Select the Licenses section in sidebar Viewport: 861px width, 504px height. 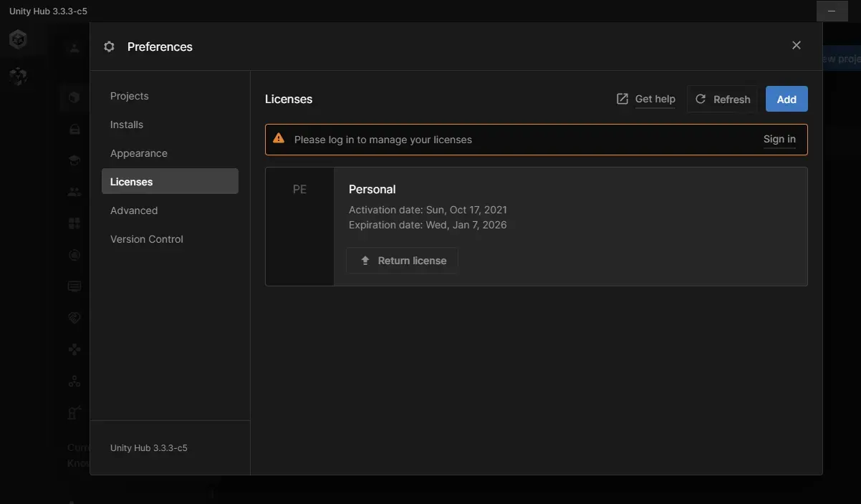click(x=170, y=182)
